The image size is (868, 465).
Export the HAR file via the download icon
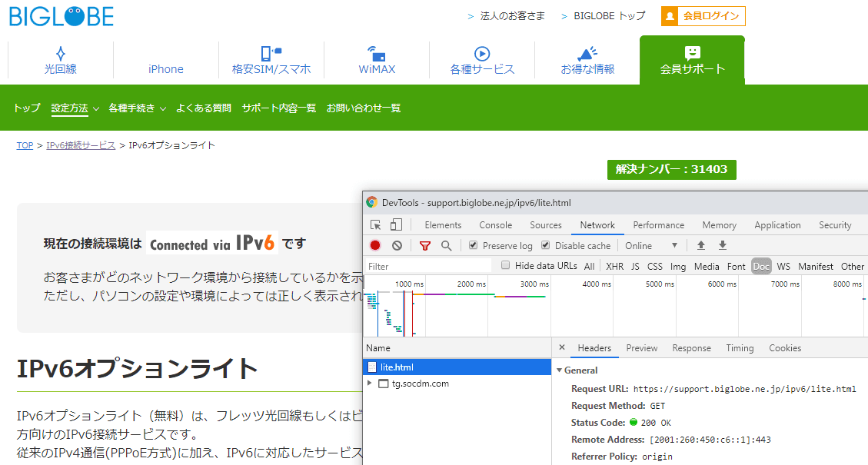point(722,245)
